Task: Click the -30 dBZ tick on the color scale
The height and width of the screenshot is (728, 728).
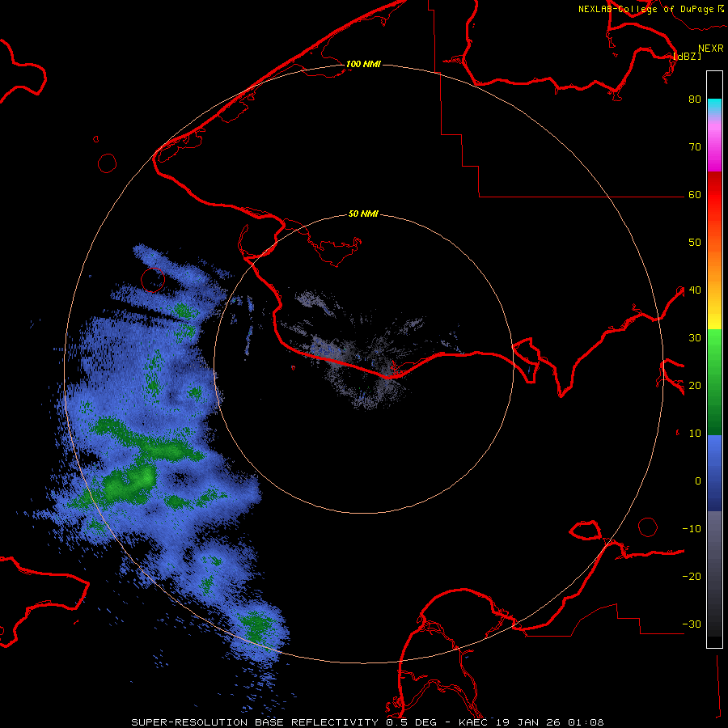Action: click(x=692, y=624)
